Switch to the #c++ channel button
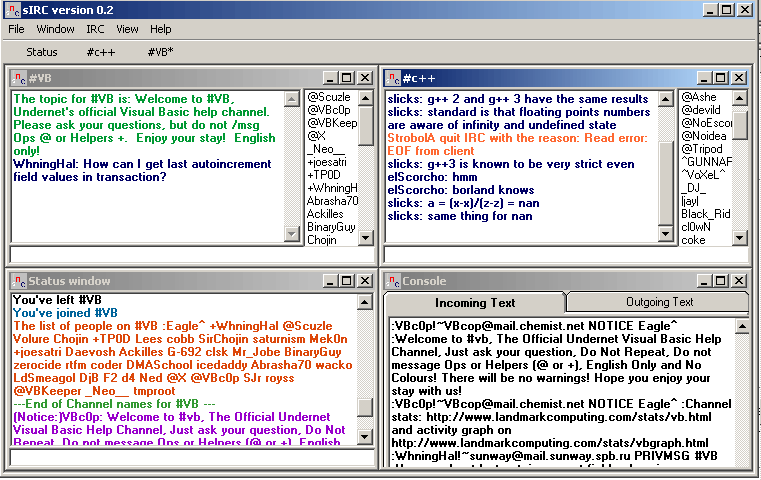This screenshot has width=761, height=480. (x=101, y=52)
